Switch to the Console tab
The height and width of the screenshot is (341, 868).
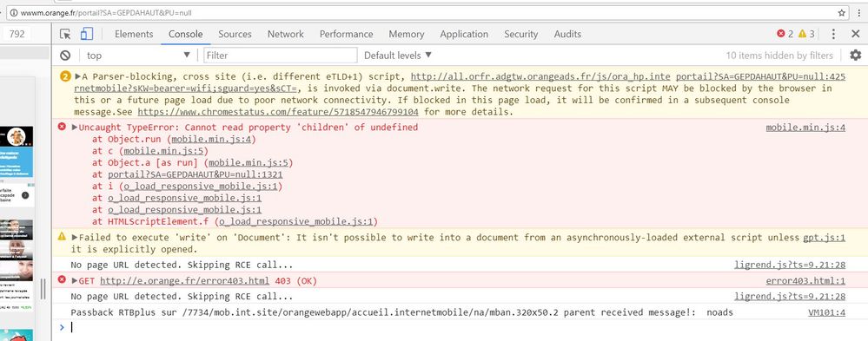point(185,34)
